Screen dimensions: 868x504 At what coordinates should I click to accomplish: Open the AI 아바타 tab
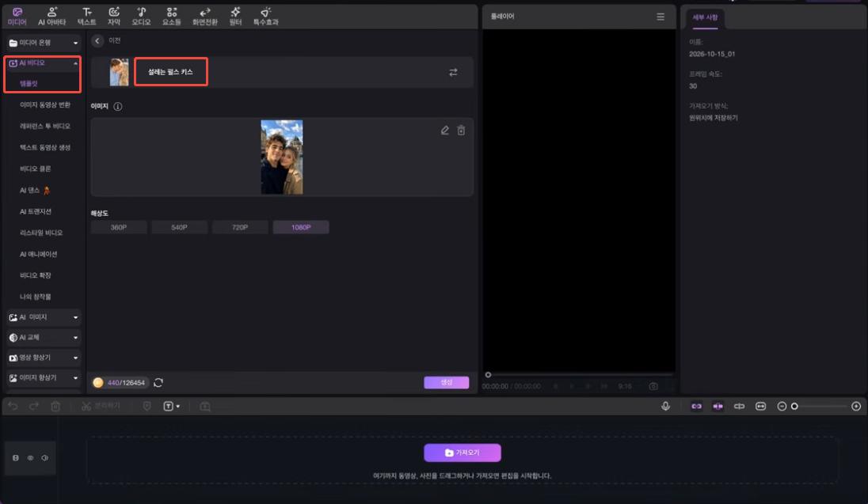pyautogui.click(x=51, y=17)
